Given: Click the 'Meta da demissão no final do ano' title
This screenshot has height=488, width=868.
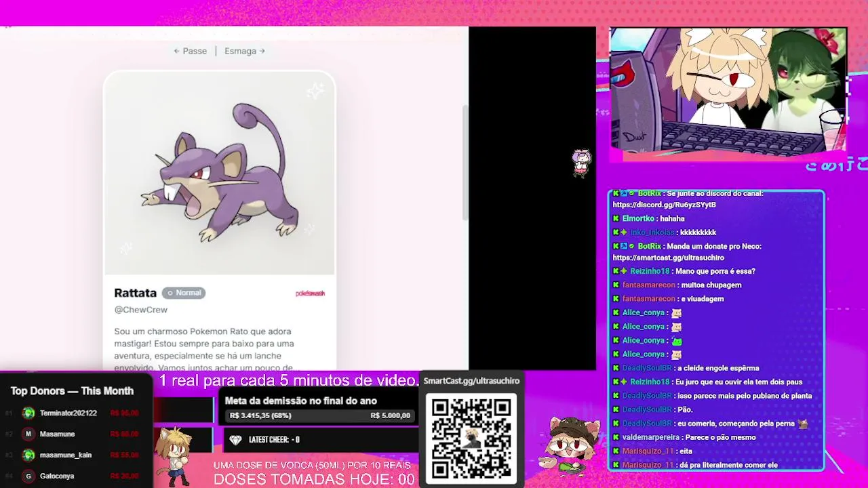Looking at the screenshot, I should (300, 401).
